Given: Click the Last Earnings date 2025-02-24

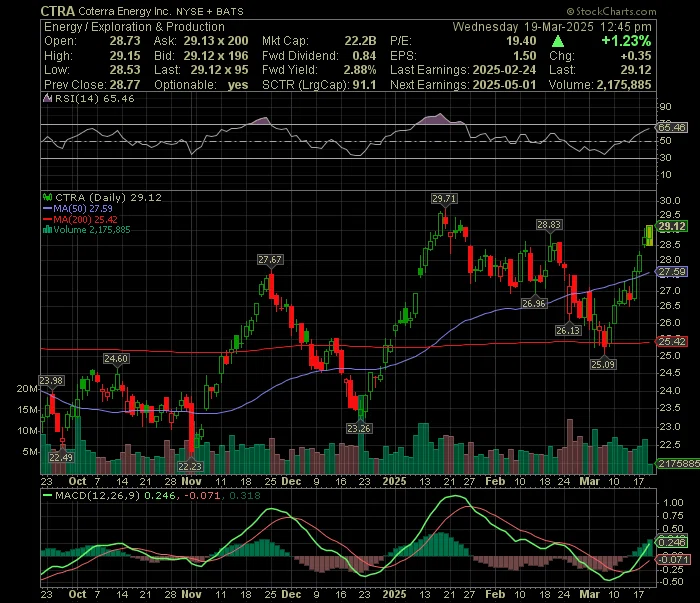Looking at the screenshot, I should (x=504, y=70).
